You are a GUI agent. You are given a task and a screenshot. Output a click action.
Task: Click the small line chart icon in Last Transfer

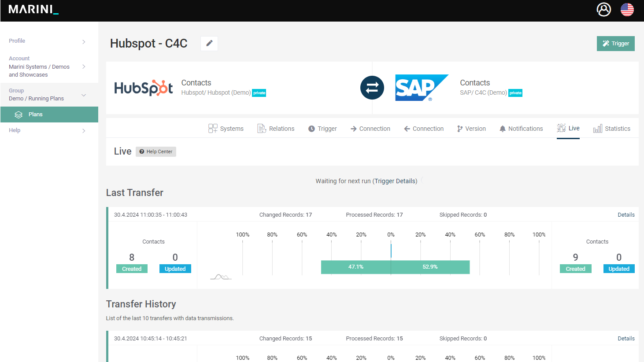[221, 277]
